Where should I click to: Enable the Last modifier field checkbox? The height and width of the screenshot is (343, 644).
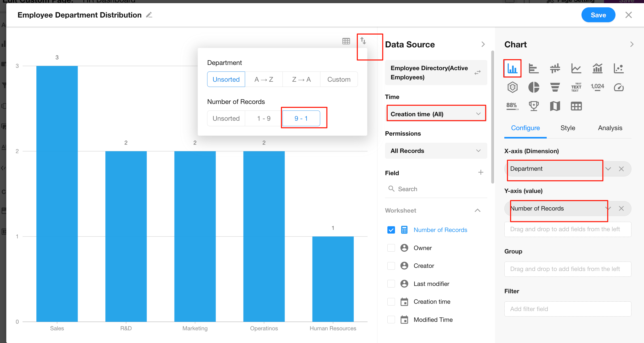(391, 284)
